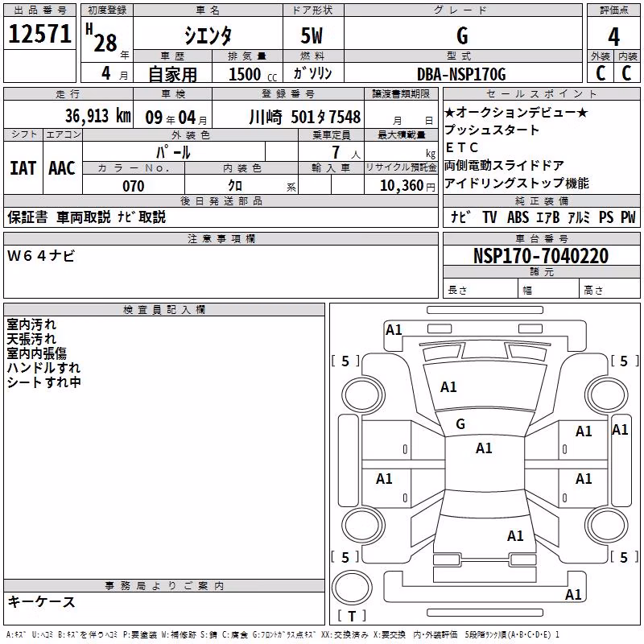Select the air conditioner value AAC
This screenshot has height=644, width=644.
62,168
